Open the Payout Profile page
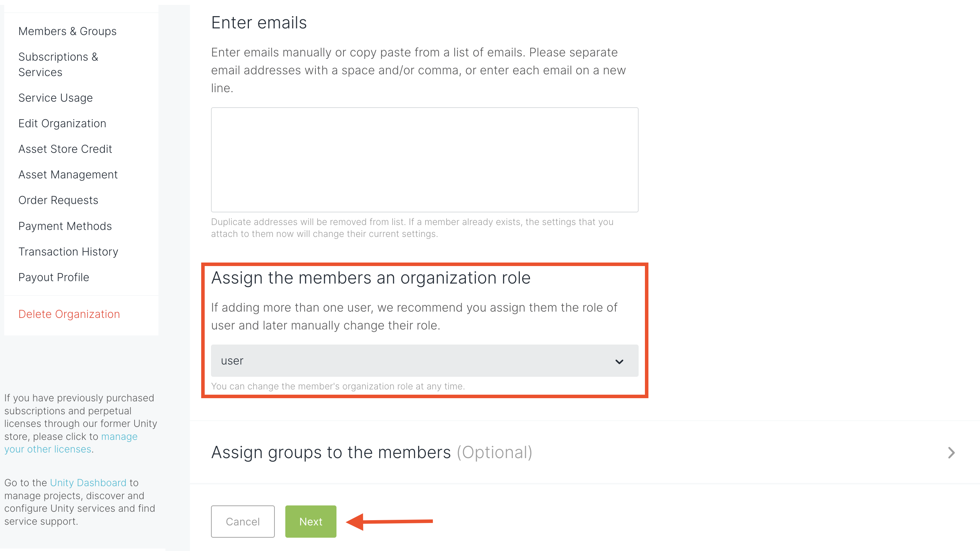 point(54,277)
